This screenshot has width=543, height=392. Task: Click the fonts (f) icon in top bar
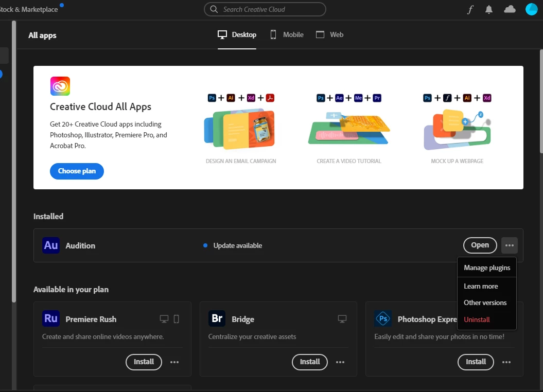[470, 10]
